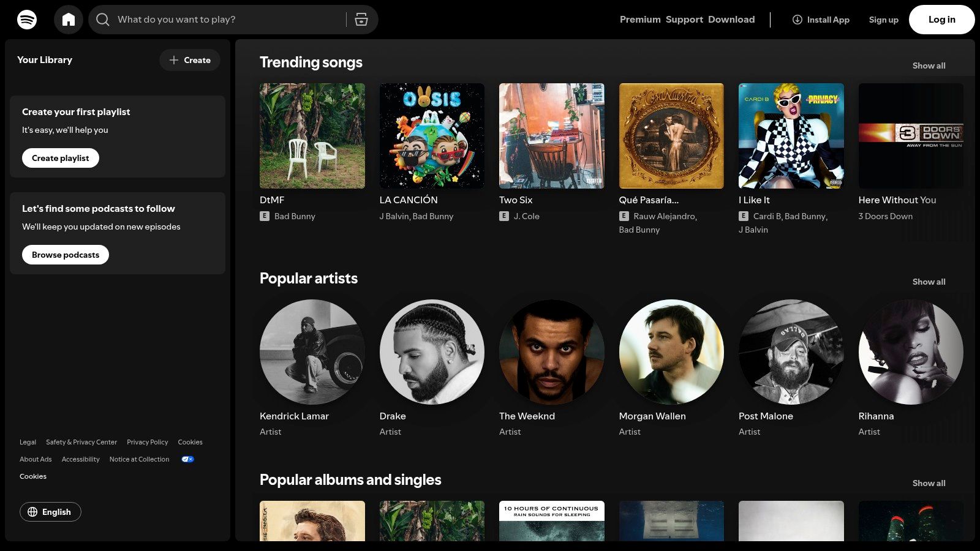Click the Trending songs heading
This screenshot has width=980, height=551.
(311, 62)
